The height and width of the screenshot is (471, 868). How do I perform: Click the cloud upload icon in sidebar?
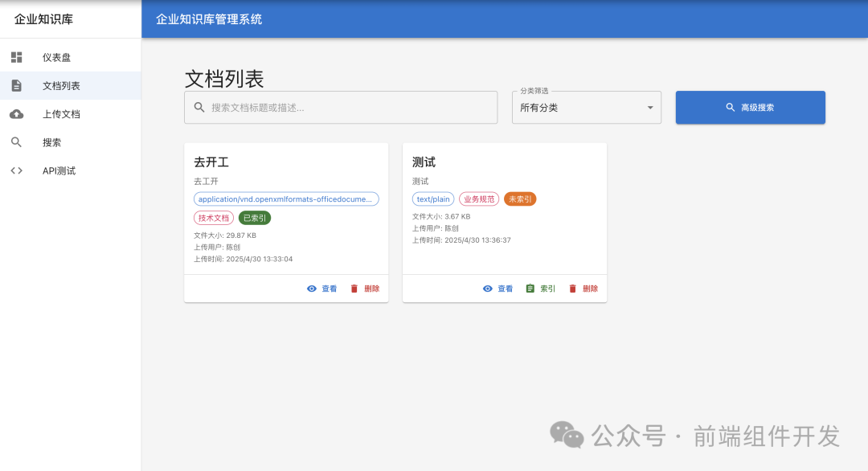[17, 114]
